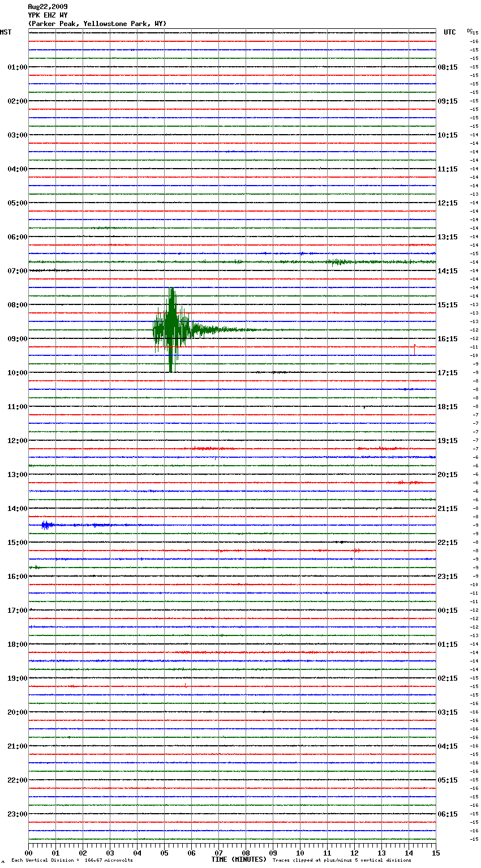Click the 11:15 UTC time label
The height and width of the screenshot is (868, 481).
[448, 169]
